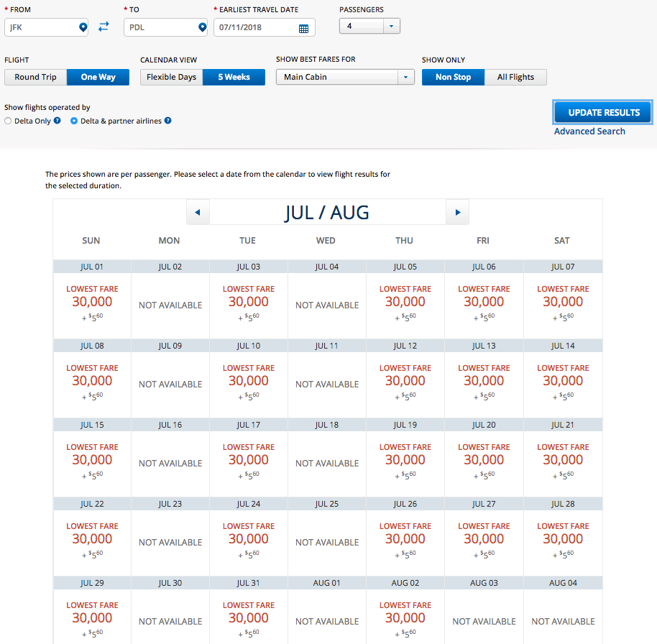This screenshot has width=657, height=644.
Task: Select the Delta Only radio button
Action: 9,121
